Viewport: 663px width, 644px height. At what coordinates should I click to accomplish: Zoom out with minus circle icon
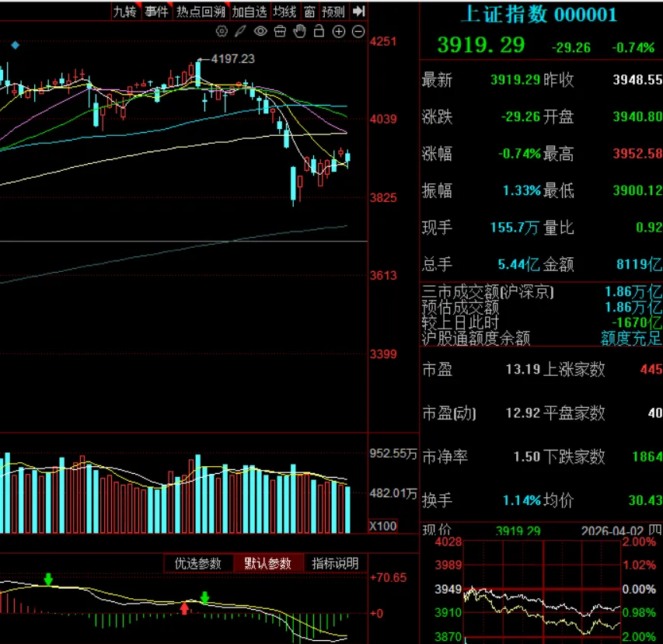358,32
